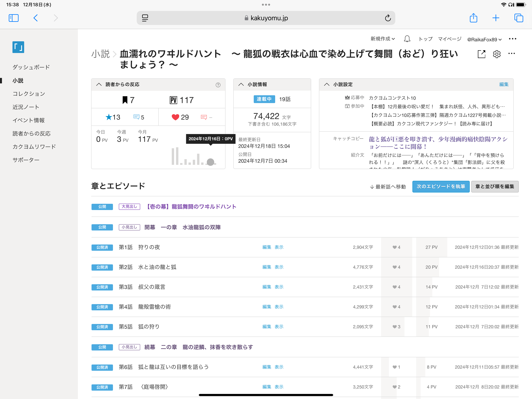Open the @RaikaFox89 account menu
The image size is (532, 399).
(484, 40)
